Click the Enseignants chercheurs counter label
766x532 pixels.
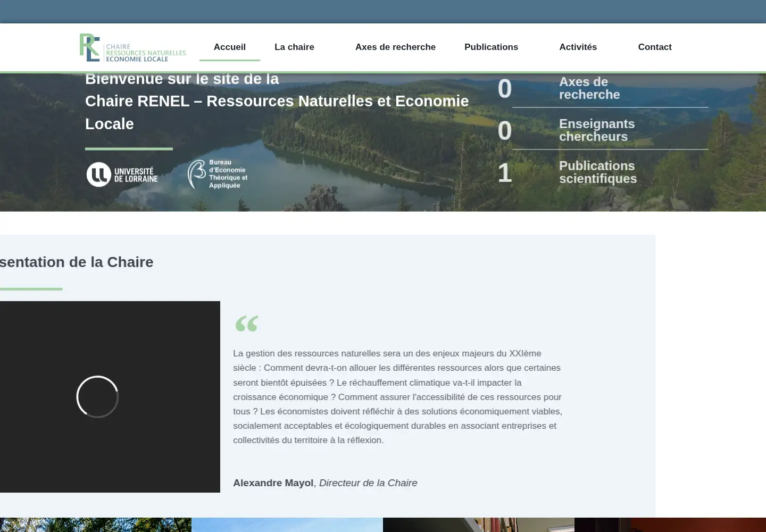(x=597, y=130)
